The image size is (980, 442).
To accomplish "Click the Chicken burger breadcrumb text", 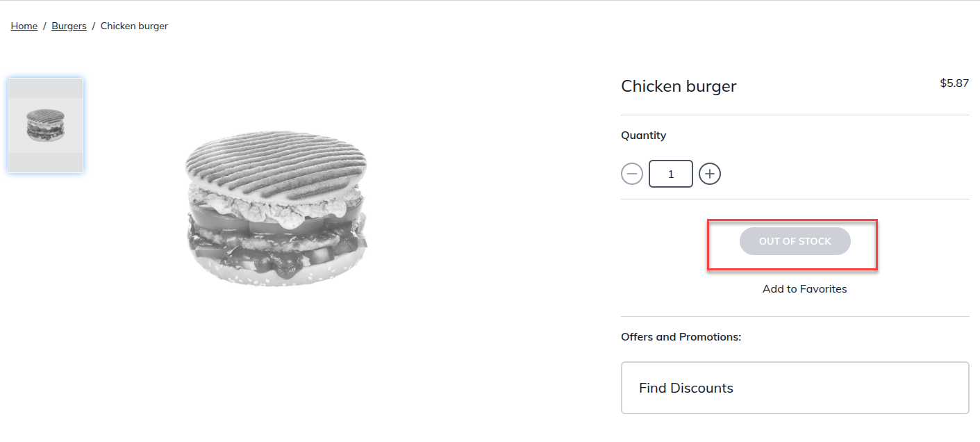I will [134, 26].
